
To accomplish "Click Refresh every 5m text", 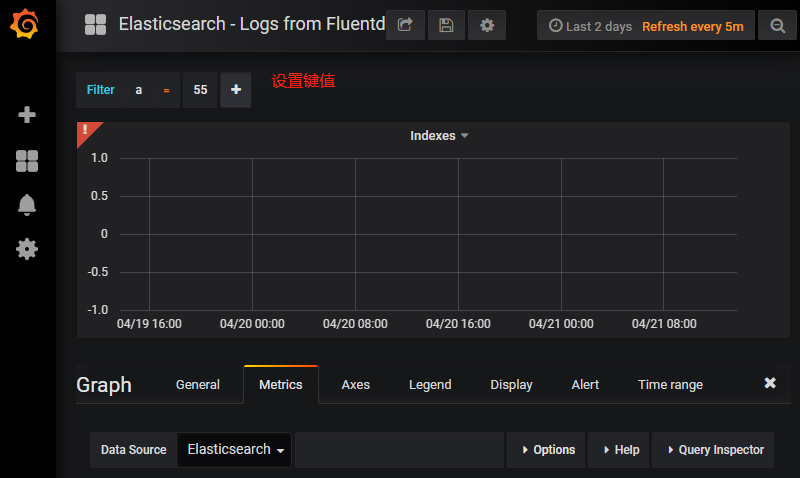I will 692,27.
